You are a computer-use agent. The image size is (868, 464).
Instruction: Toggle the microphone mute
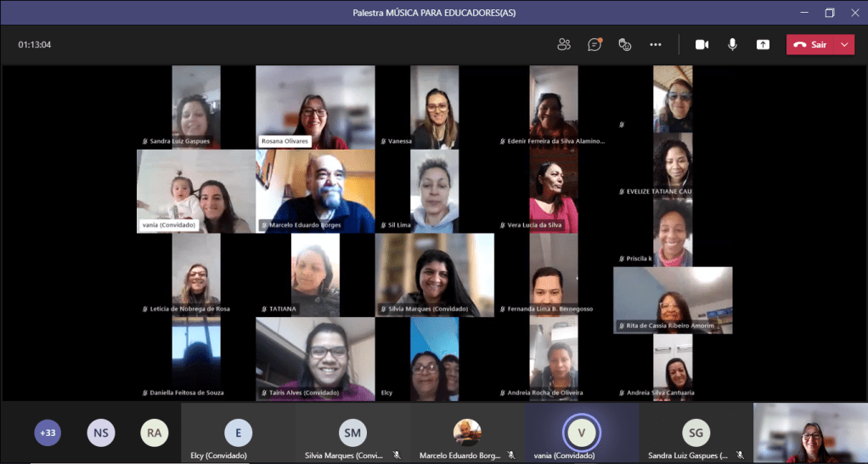click(x=732, y=44)
